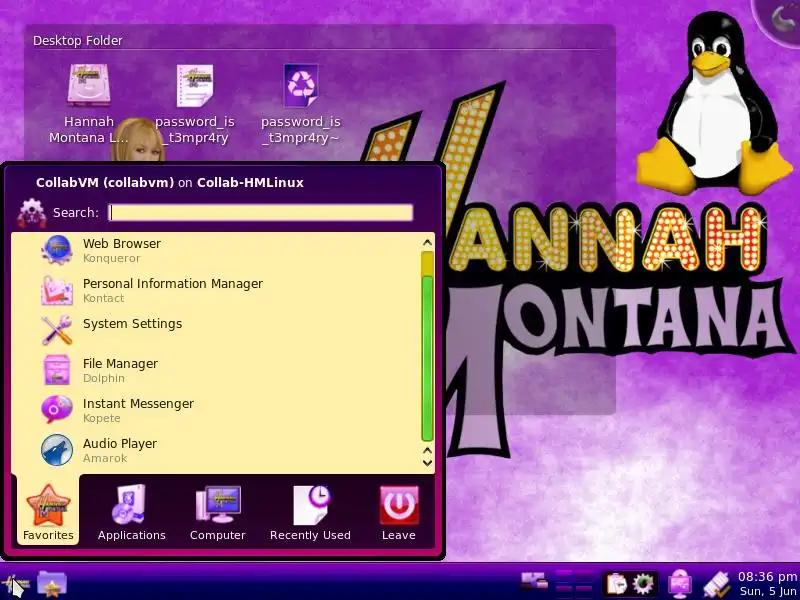Viewport: 800px width, 600px height.
Task: Open the Klipper clipboard tray icon
Action: coord(616,584)
